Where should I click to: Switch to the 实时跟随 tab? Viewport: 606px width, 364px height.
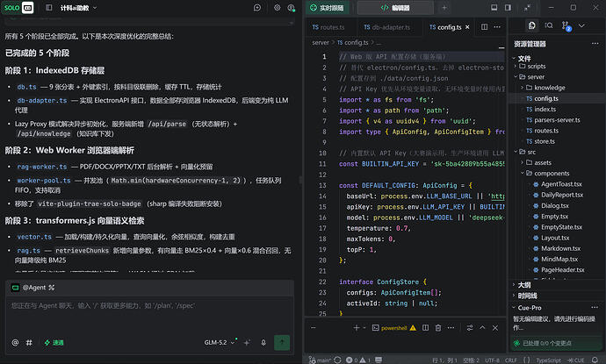pyautogui.click(x=327, y=8)
